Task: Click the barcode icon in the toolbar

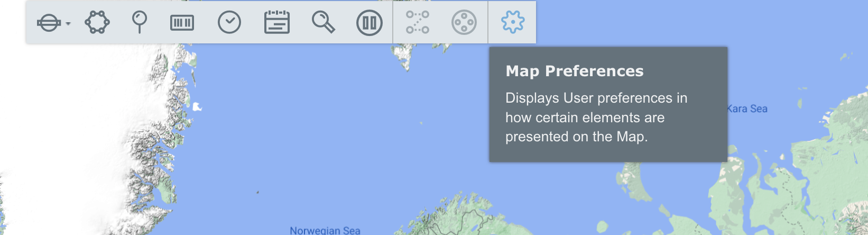Action: (182, 23)
